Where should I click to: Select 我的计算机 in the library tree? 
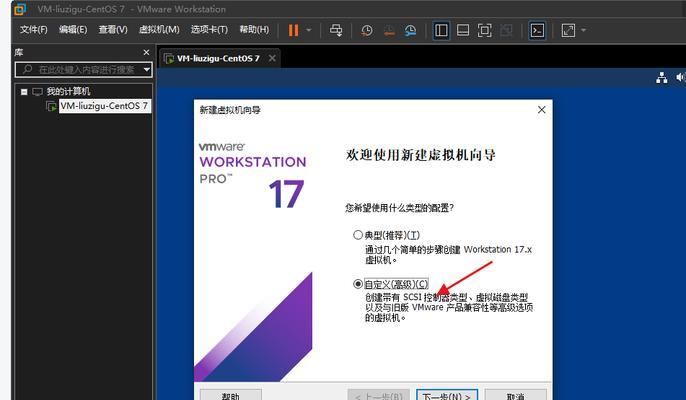pos(68,91)
